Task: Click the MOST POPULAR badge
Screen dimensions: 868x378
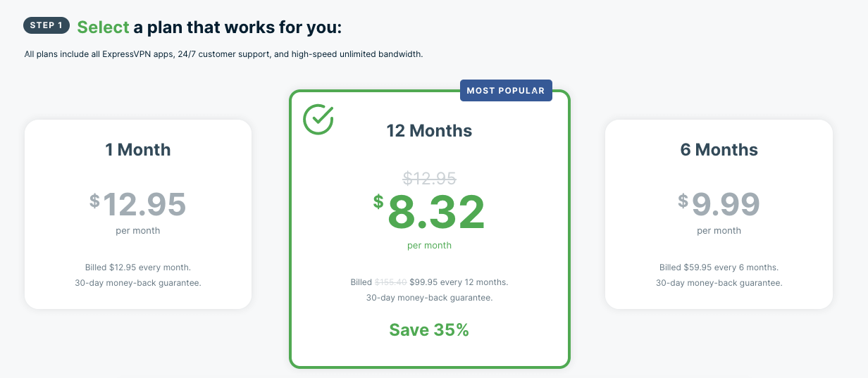Action: pyautogui.click(x=506, y=91)
